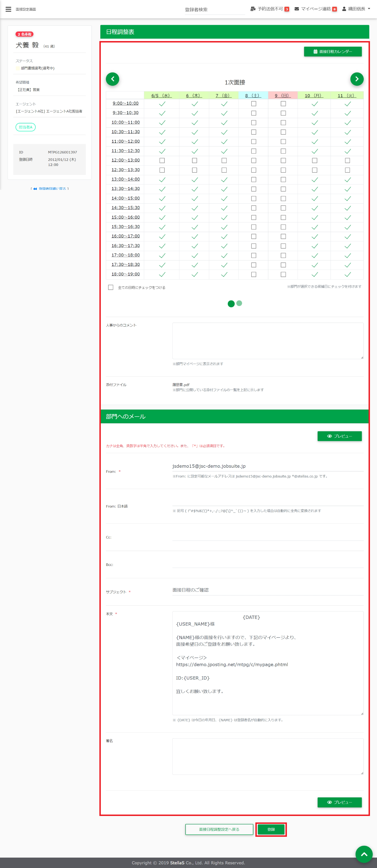Expand the 織田信長 user dropdown
The width and height of the screenshot is (377, 868).
(356, 9)
